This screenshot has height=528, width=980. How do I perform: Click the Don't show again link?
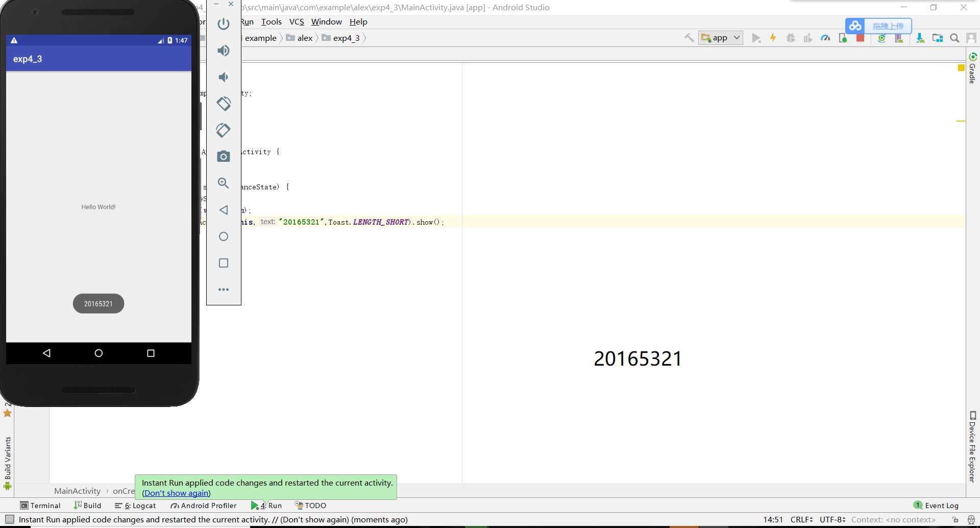coord(176,493)
